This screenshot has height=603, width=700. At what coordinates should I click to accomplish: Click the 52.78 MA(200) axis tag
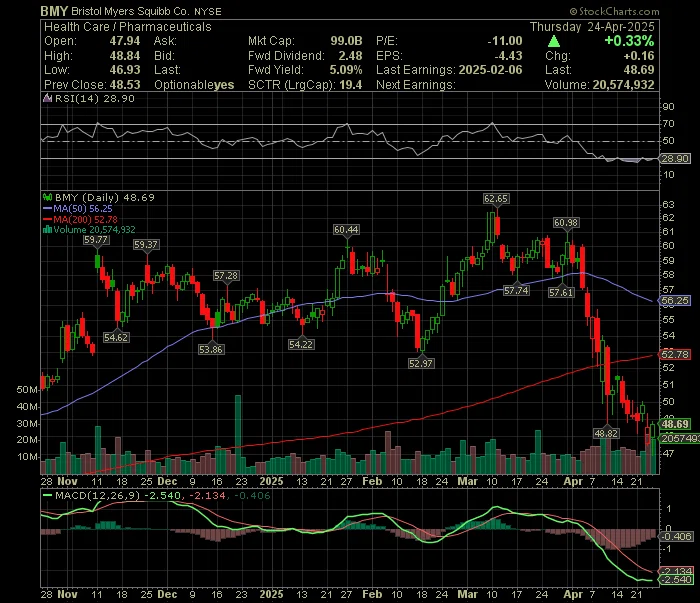[675, 355]
